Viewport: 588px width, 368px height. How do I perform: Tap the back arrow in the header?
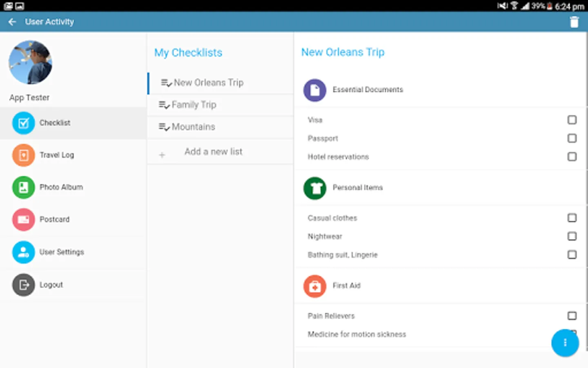(12, 22)
